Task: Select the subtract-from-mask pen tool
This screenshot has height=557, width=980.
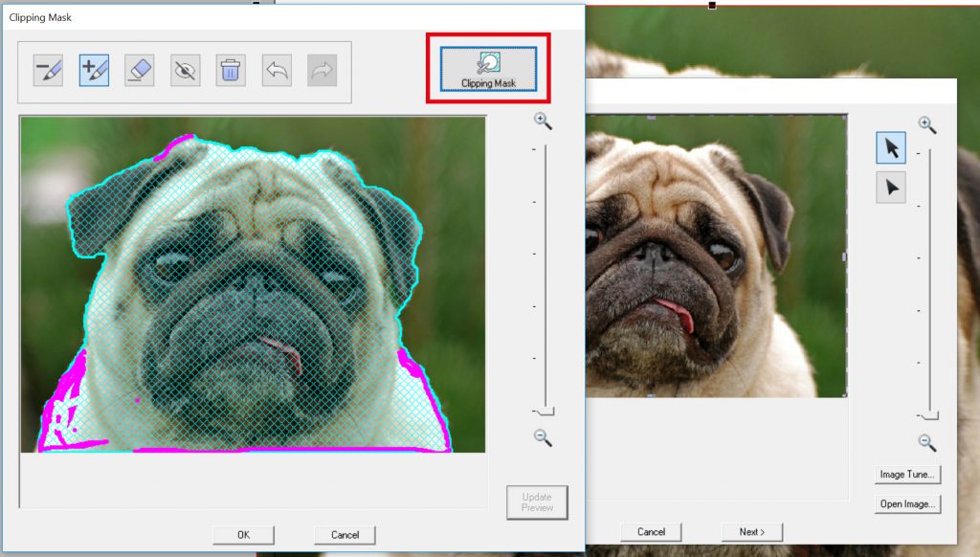Action: tap(48, 71)
